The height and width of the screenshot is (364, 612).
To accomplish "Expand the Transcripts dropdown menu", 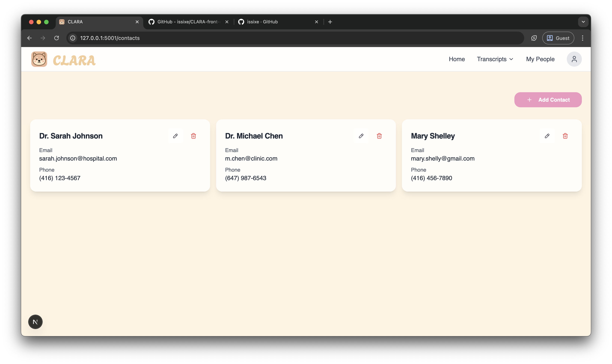I will pyautogui.click(x=495, y=59).
